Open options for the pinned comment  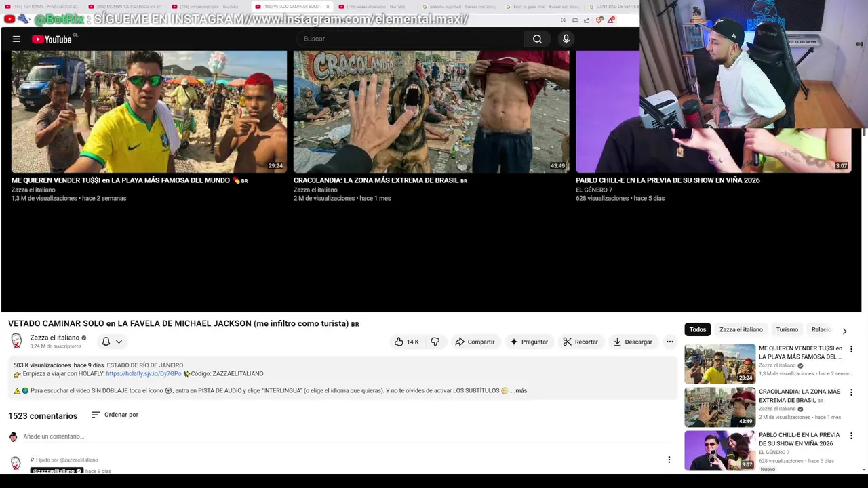(669, 460)
